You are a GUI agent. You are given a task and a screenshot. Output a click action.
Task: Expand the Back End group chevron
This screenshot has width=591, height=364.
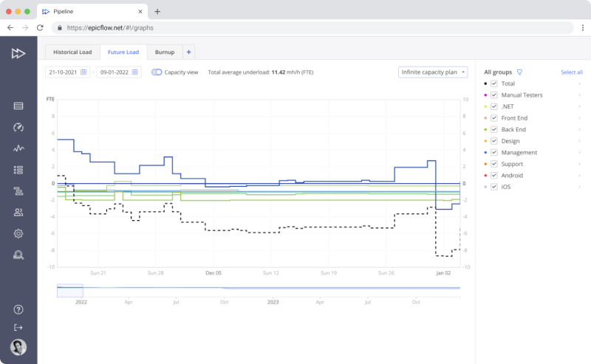point(579,130)
